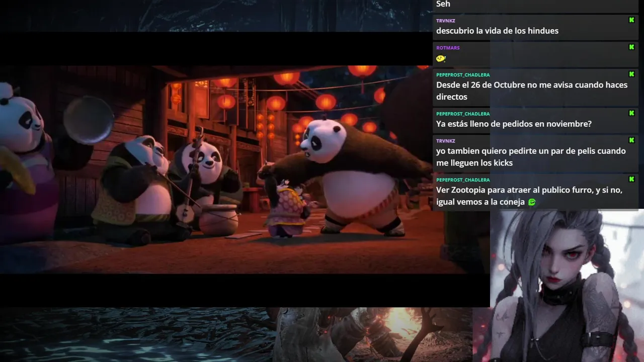Click Kick badge beside TRVNKZ 'pelis' message
Image resolution: width=644 pixels, height=362 pixels.
pyautogui.click(x=631, y=140)
